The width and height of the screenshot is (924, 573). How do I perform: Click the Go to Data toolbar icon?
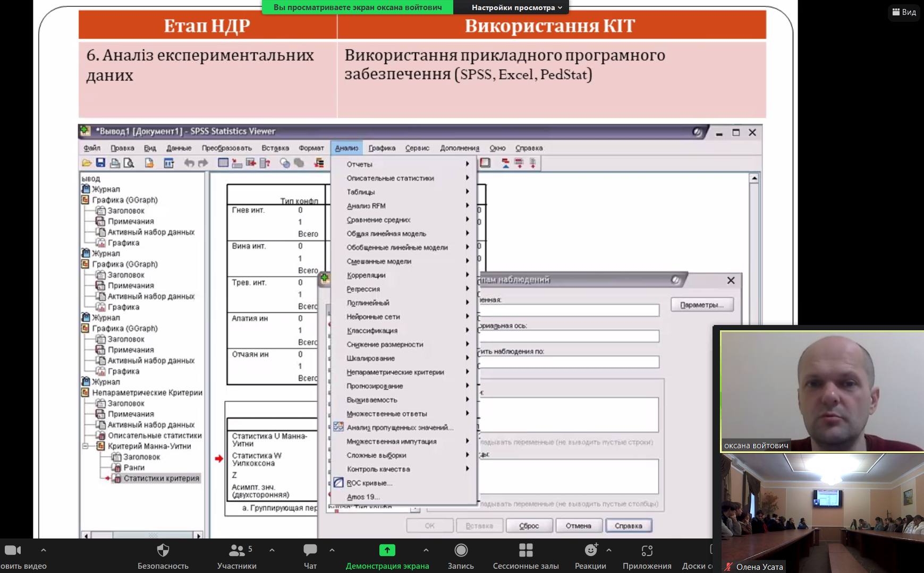tap(223, 163)
